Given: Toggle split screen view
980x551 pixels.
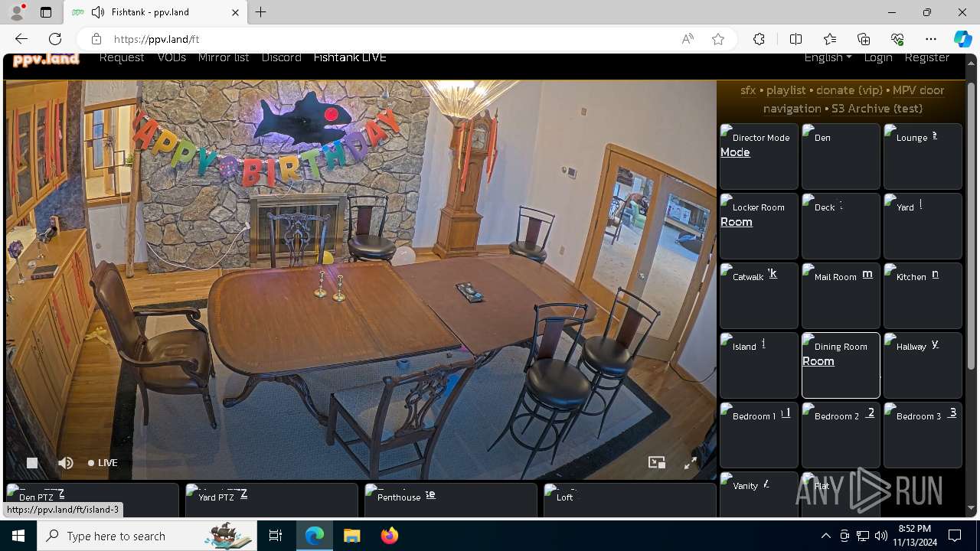Looking at the screenshot, I should (795, 39).
